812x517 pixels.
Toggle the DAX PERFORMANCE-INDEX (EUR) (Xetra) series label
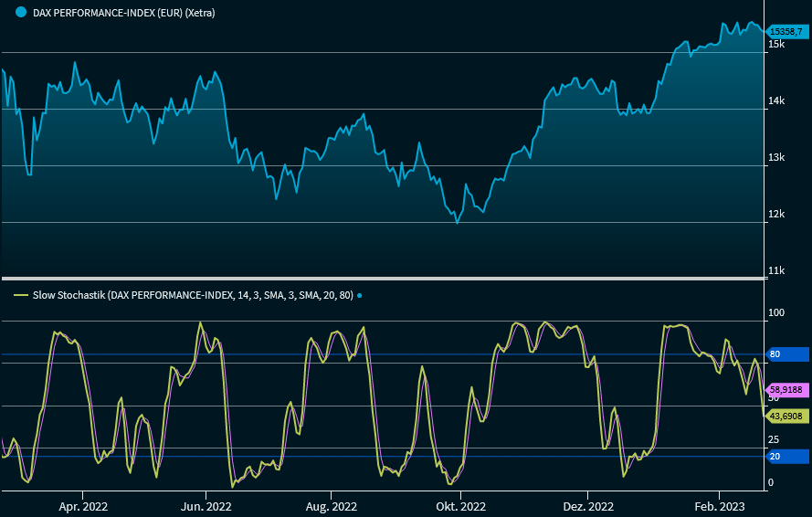(x=123, y=12)
